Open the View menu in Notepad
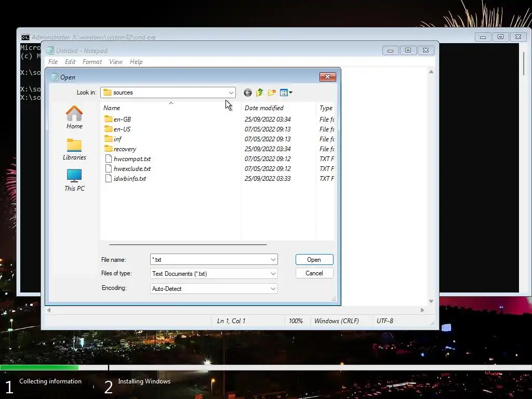This screenshot has width=532, height=399. click(116, 62)
